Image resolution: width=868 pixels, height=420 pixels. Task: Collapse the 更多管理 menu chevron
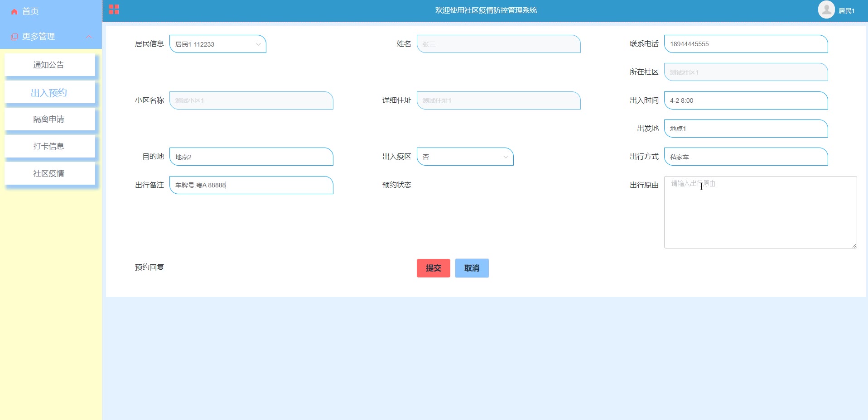(89, 37)
